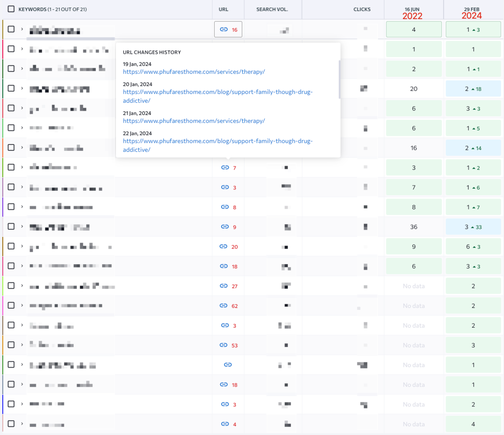
Task: Expand the bottom keyword row chevron
Action: tap(22, 424)
